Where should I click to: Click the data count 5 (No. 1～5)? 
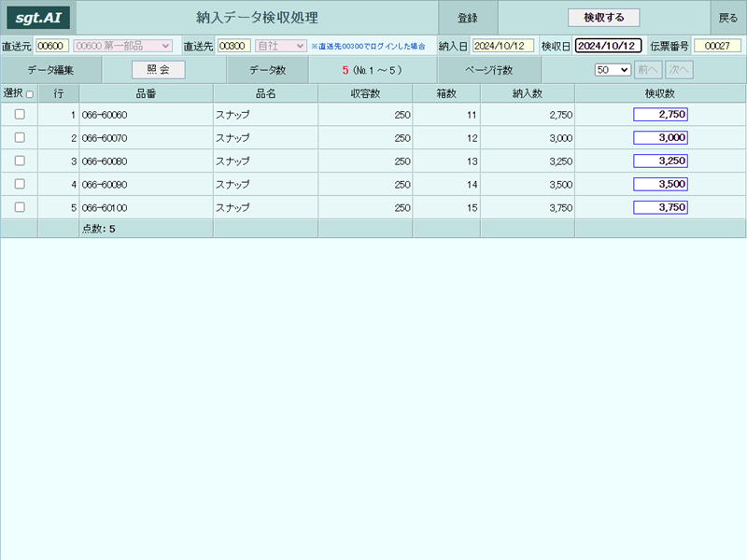[372, 70]
